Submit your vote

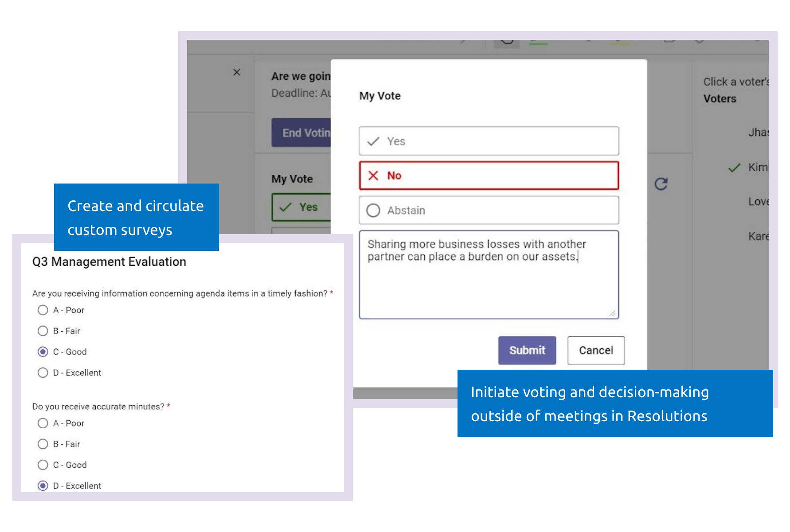527,350
